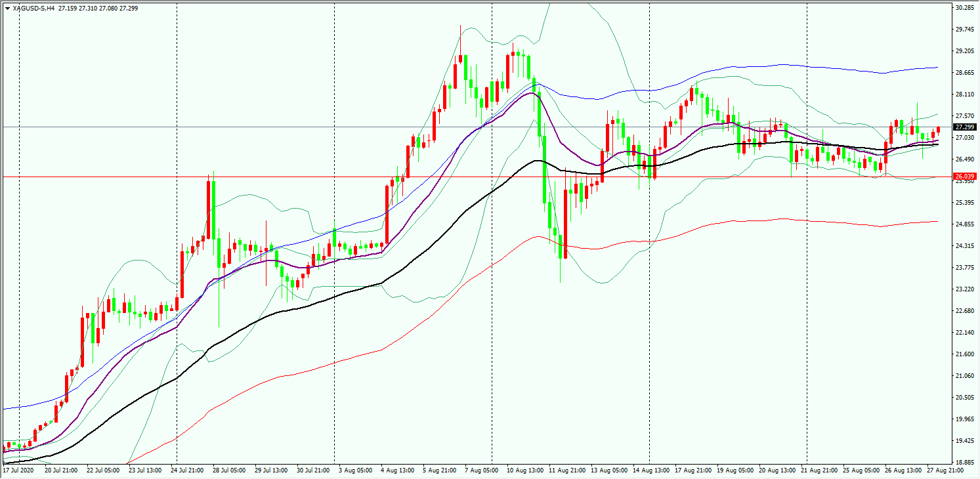Screen dimensions: 980x479
Task: Click the 4 Aug 13:00 time label
Action: point(398,470)
